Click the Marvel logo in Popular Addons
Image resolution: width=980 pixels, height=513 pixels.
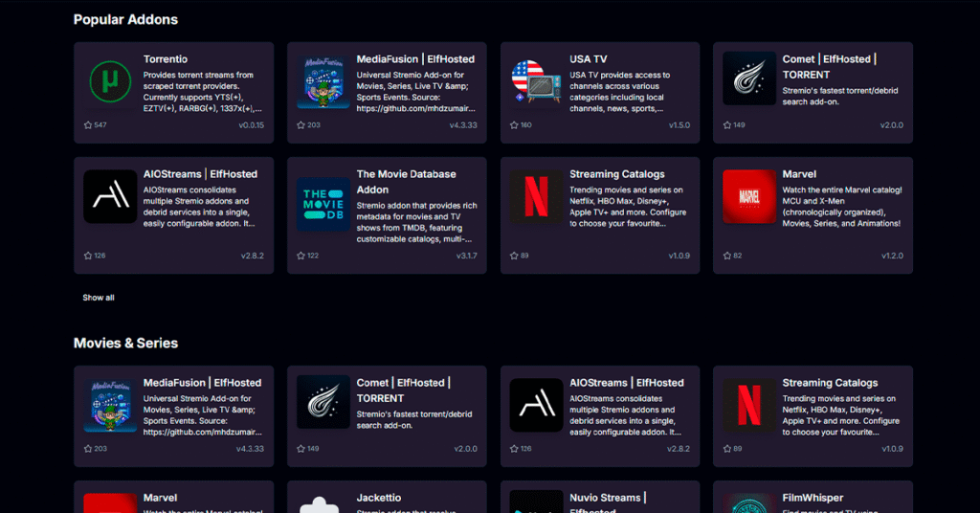pyautogui.click(x=749, y=197)
